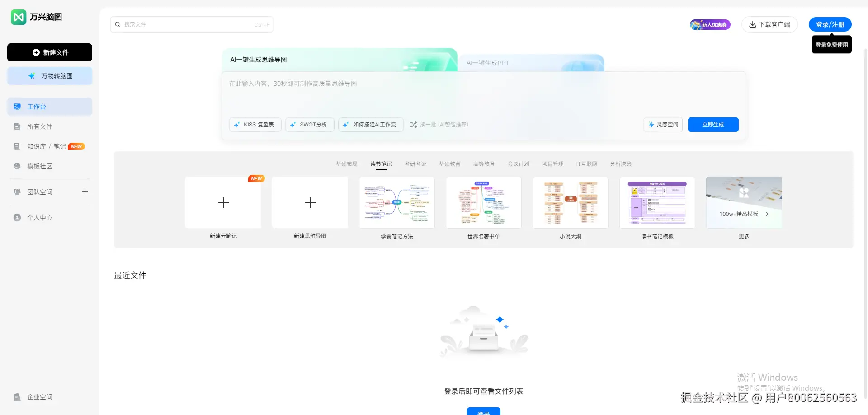
Task: Click the 个人中心 avatar icon
Action: click(x=17, y=218)
